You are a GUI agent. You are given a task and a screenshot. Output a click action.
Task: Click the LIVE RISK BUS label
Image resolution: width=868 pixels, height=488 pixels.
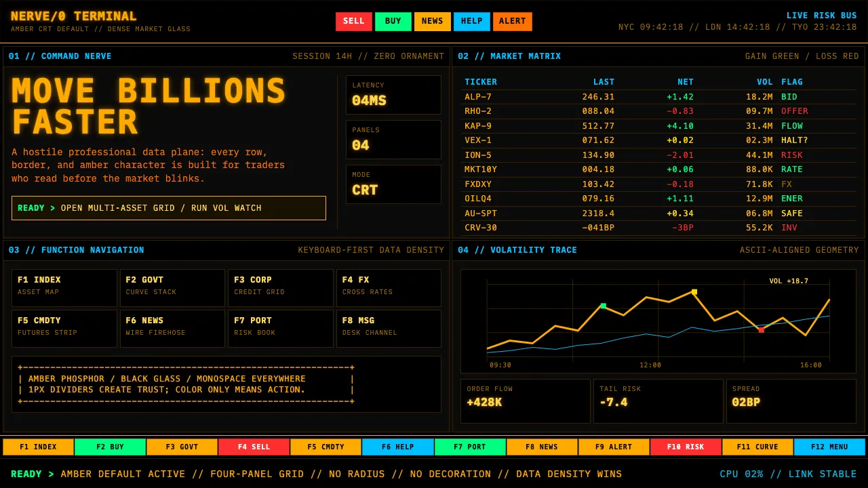point(822,16)
